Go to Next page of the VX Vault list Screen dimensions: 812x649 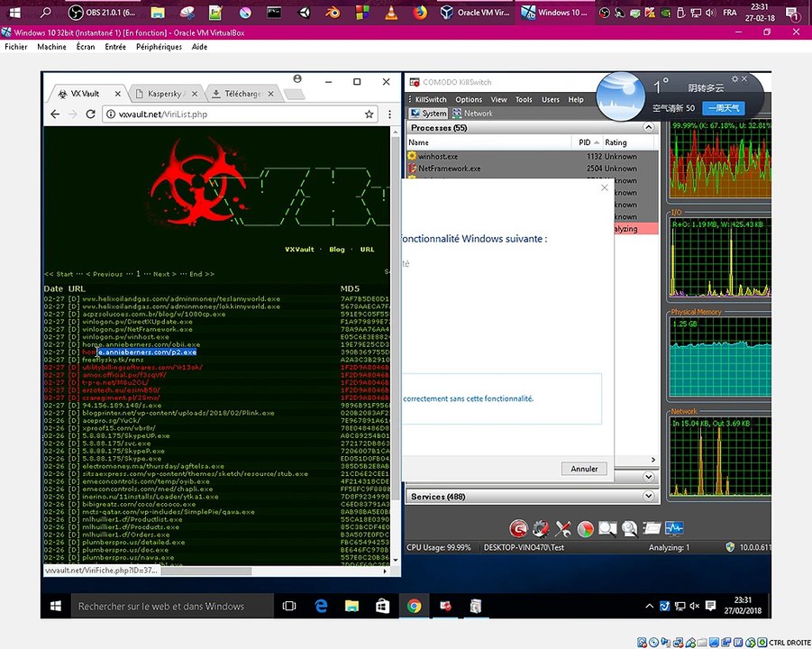(165, 274)
